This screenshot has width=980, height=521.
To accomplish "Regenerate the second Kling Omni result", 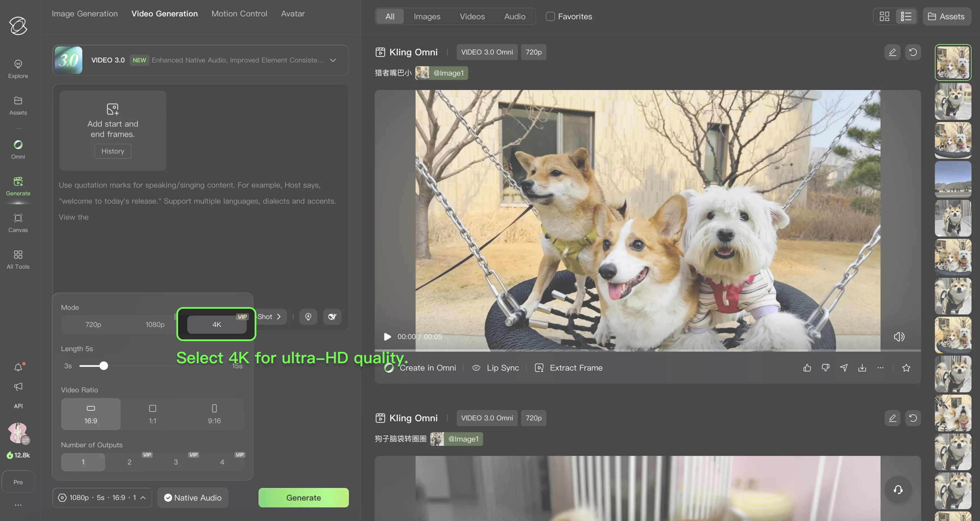I will 913,418.
